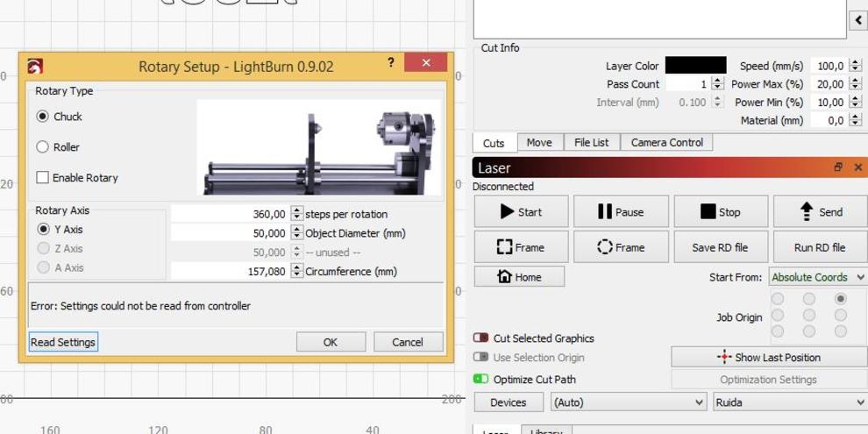Image resolution: width=868 pixels, height=434 pixels.
Task: Float the Laser panel window
Action: coord(839,167)
